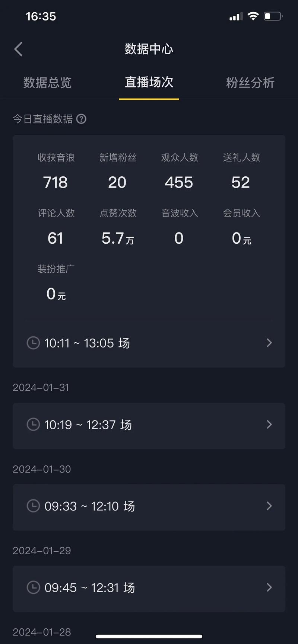Expand today's 10:11 ~ 13:05 session chevron
298x644 pixels.
tap(269, 343)
